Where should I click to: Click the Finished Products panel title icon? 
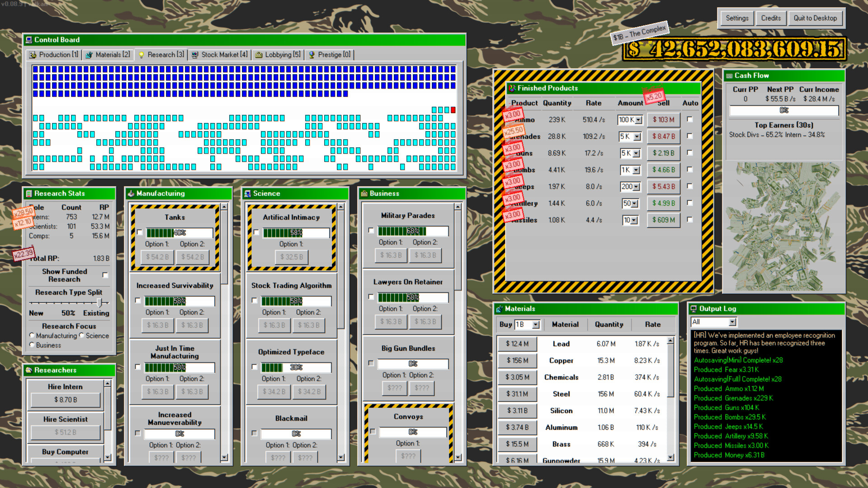click(512, 88)
